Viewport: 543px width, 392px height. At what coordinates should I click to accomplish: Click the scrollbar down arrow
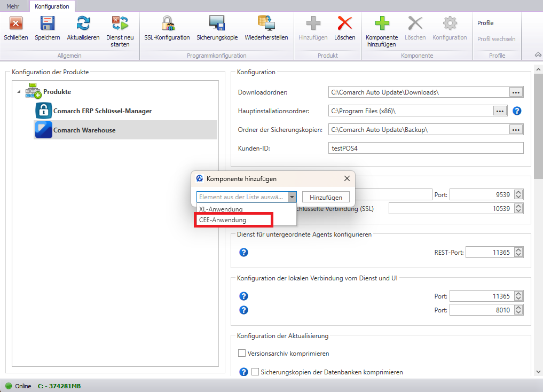pyautogui.click(x=538, y=372)
